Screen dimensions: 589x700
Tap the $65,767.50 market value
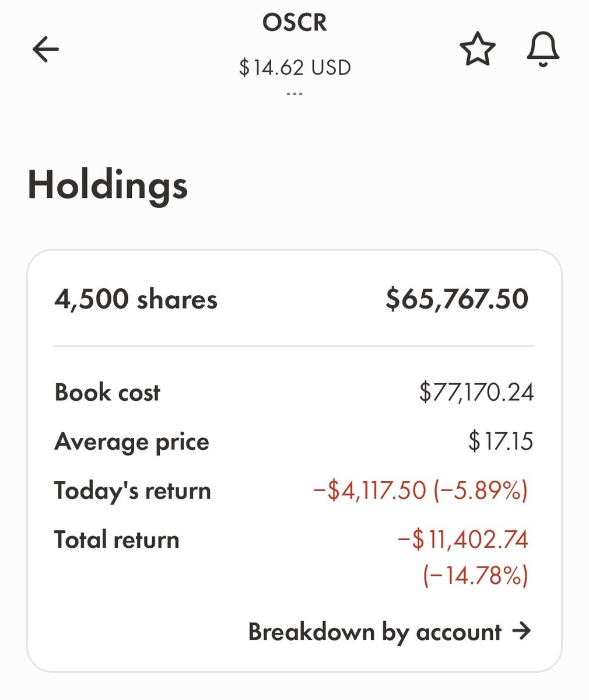[457, 299]
